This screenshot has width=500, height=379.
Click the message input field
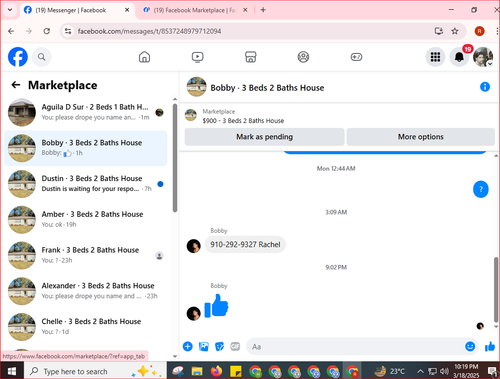tap(355, 347)
